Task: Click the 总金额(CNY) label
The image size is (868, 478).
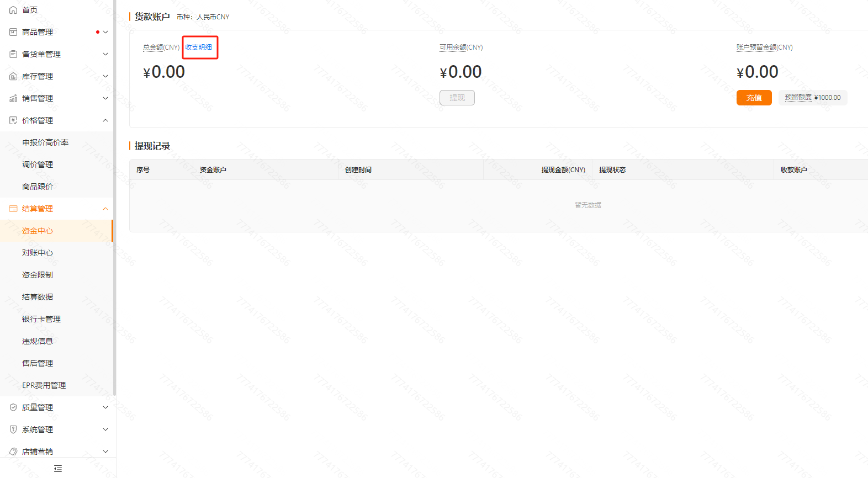Action: [x=161, y=47]
